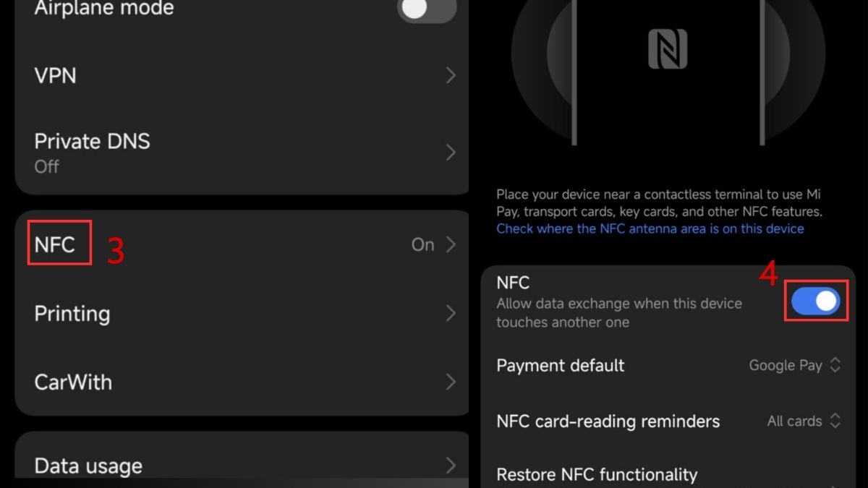The image size is (868, 488).
Task: Disable the NFC data exchange switch
Action: click(x=815, y=301)
